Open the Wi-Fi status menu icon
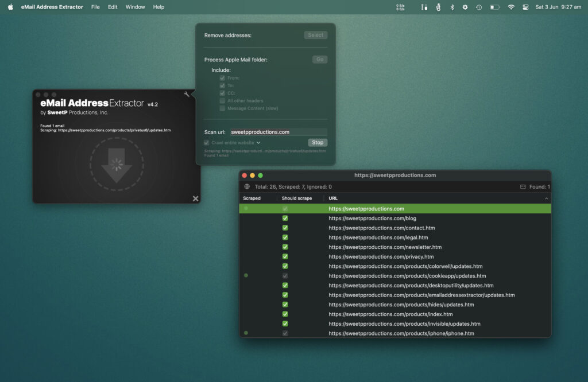Screen dimensions: 588x382 coord(510,7)
